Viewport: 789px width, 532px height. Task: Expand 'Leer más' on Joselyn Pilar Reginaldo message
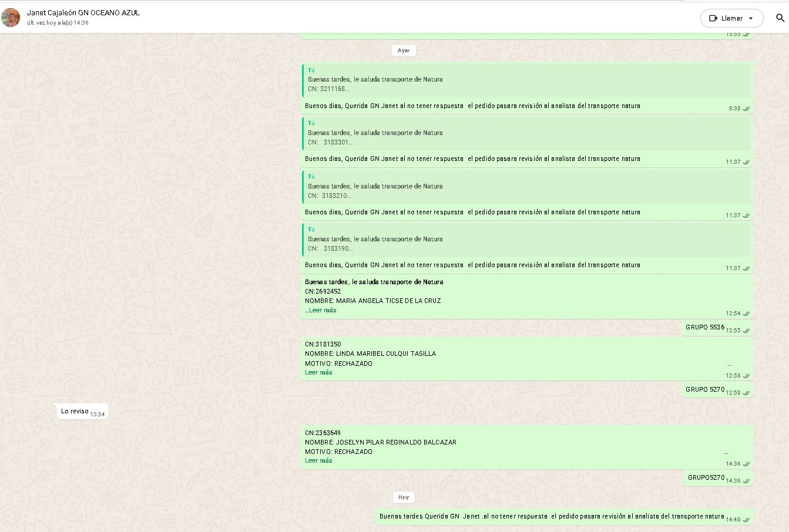[x=318, y=460]
